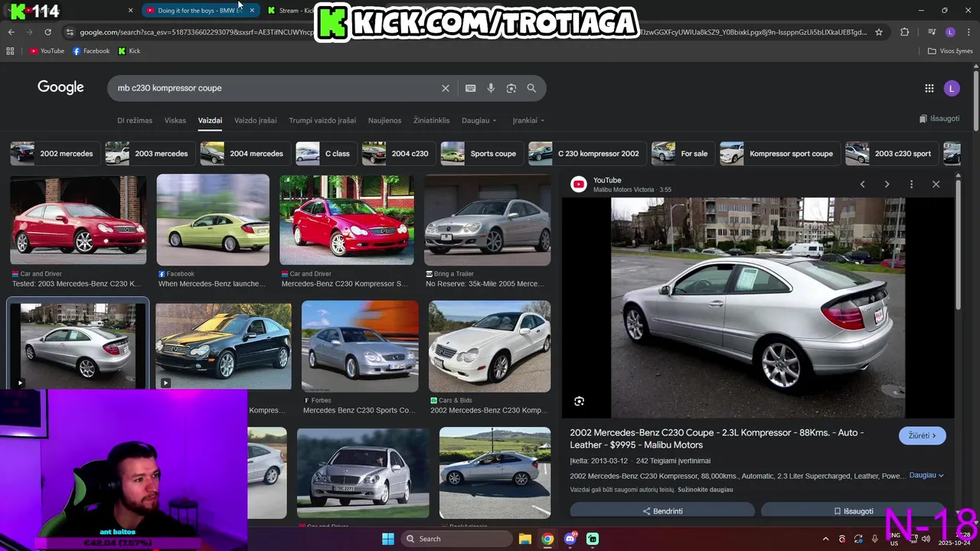Switch to Chrome in the taskbar
980x551 pixels.
coord(547,539)
